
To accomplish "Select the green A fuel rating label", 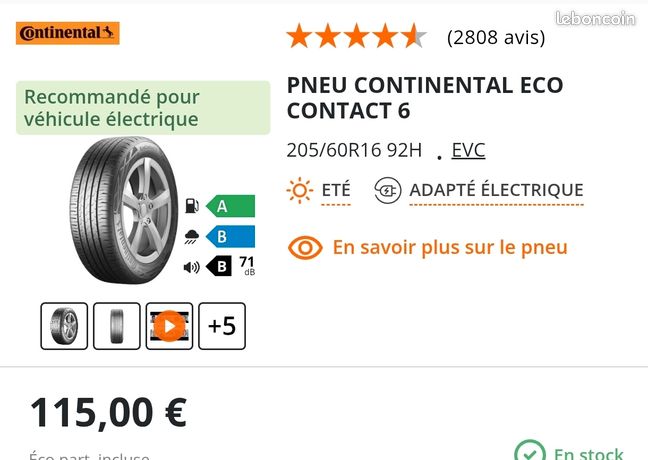I will coord(231,206).
